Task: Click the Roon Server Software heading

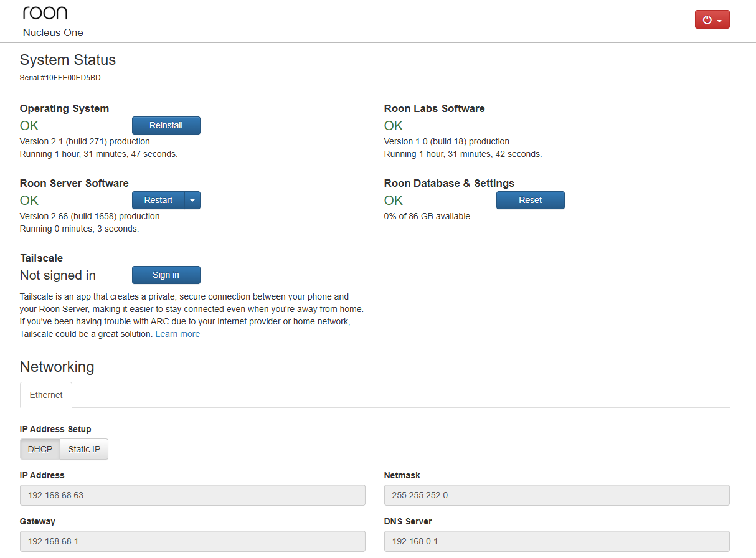Action: 74,183
